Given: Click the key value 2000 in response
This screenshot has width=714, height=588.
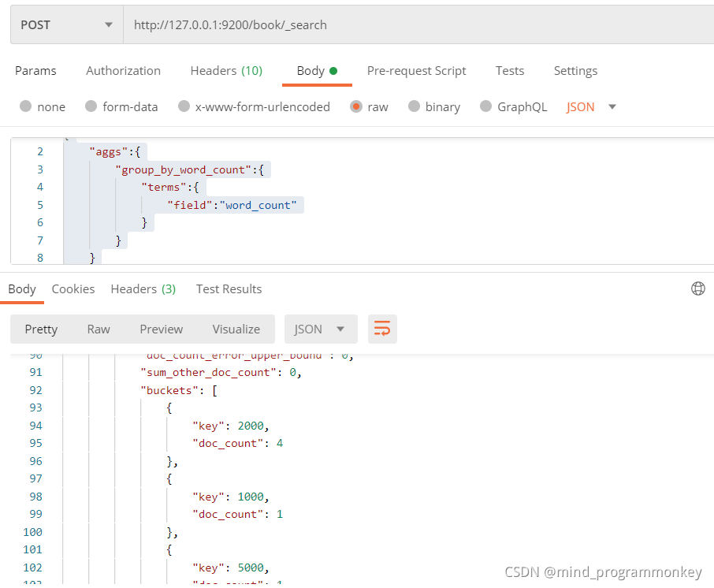Looking at the screenshot, I should (x=251, y=426).
